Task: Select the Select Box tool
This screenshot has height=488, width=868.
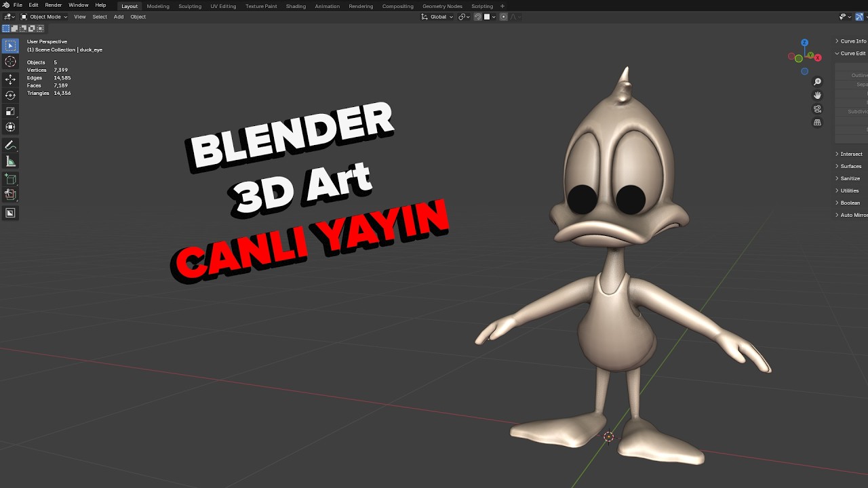Action: pyautogui.click(x=10, y=45)
